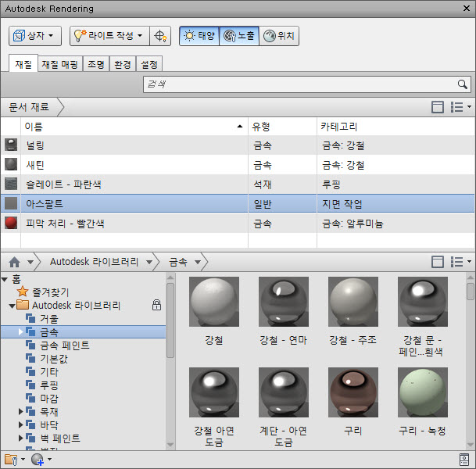Switch to the 재질 매핑 tab
476x469 pixels.
click(x=60, y=64)
